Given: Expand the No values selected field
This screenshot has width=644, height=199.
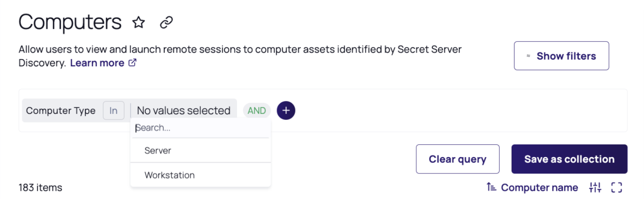Looking at the screenshot, I should pos(184,111).
